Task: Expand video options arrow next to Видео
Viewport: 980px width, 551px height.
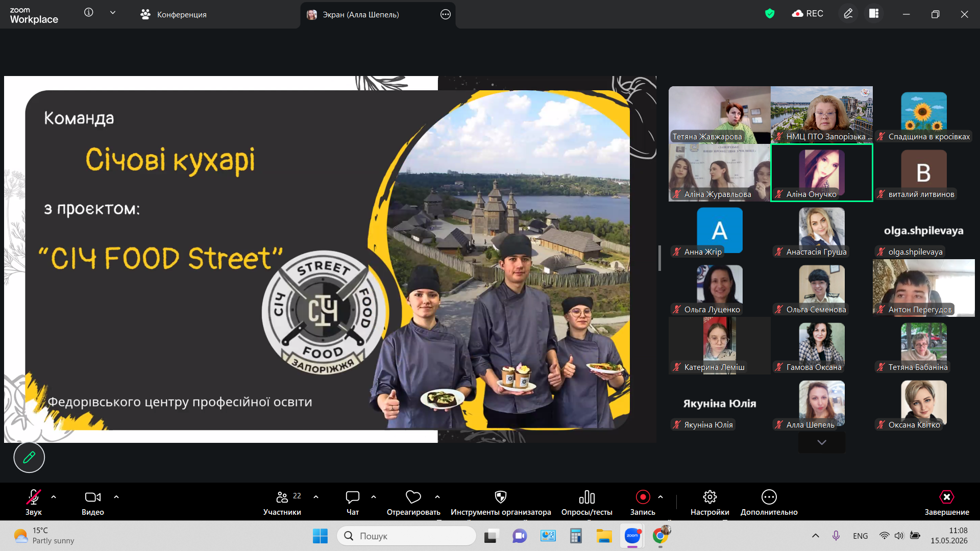Action: pos(116,497)
